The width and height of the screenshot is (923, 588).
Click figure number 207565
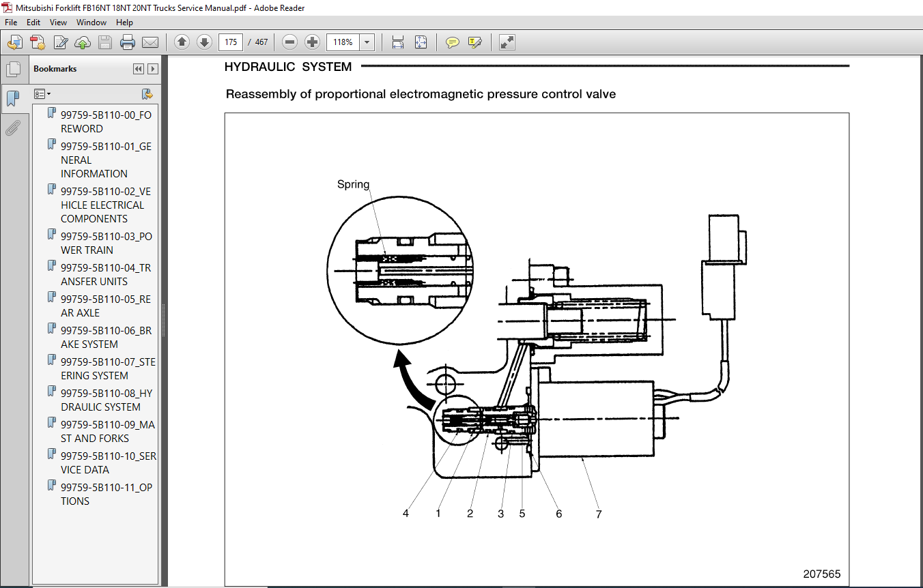click(x=822, y=574)
